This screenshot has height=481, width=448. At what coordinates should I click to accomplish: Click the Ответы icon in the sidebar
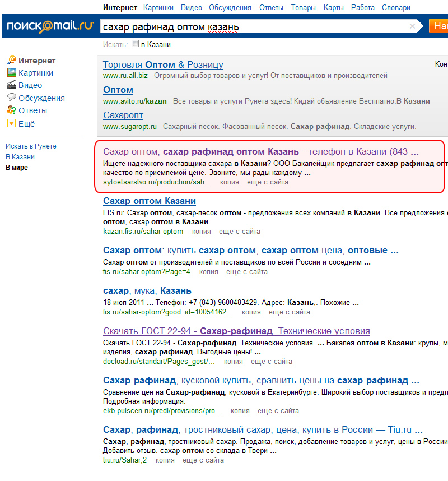[x=11, y=110]
